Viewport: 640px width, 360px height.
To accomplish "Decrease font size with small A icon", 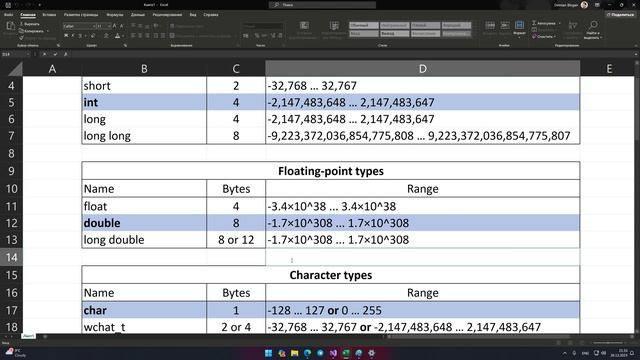I will (121, 26).
